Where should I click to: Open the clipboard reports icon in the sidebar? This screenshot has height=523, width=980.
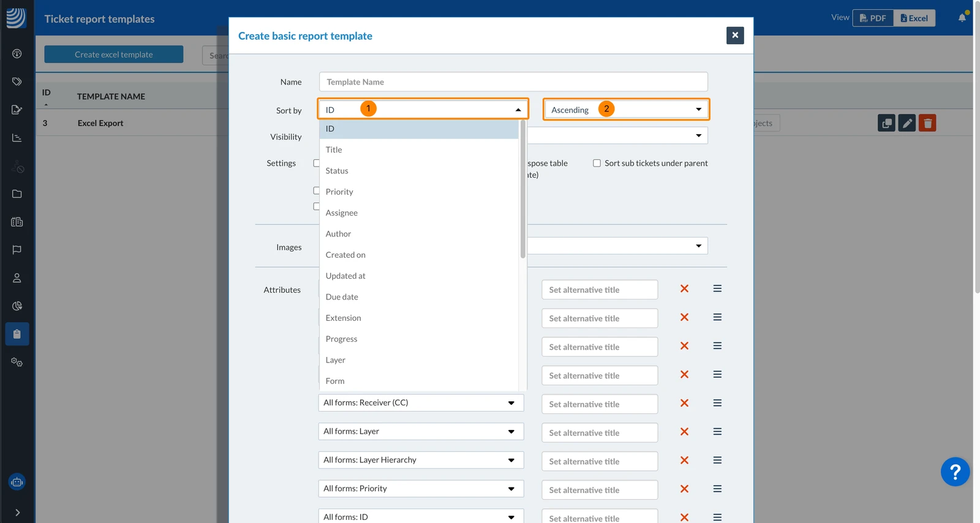[x=17, y=334]
